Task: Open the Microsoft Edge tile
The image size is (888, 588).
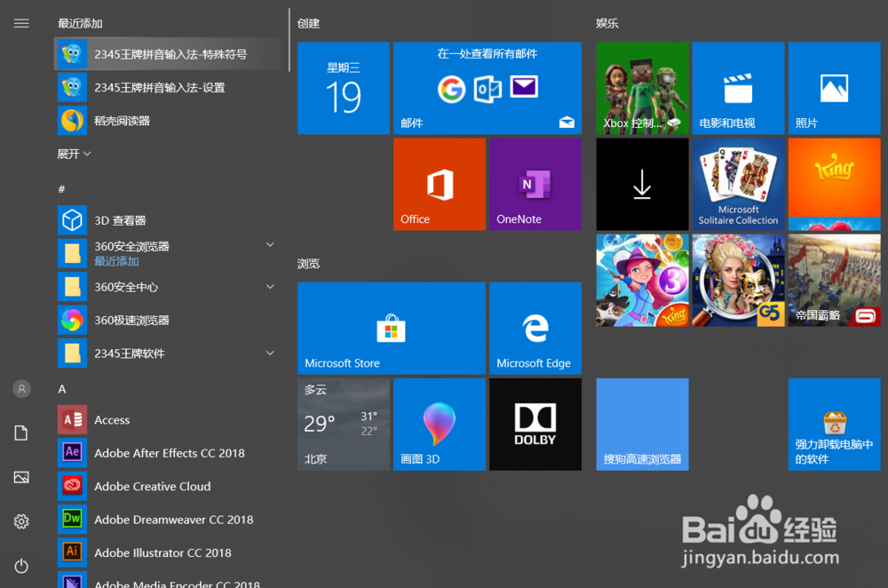Action: [x=535, y=328]
